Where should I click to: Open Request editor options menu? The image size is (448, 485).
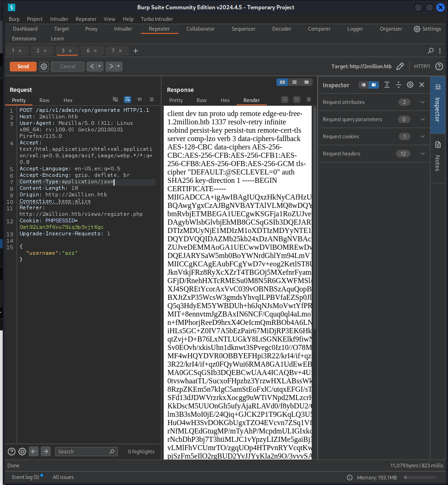pos(152,99)
